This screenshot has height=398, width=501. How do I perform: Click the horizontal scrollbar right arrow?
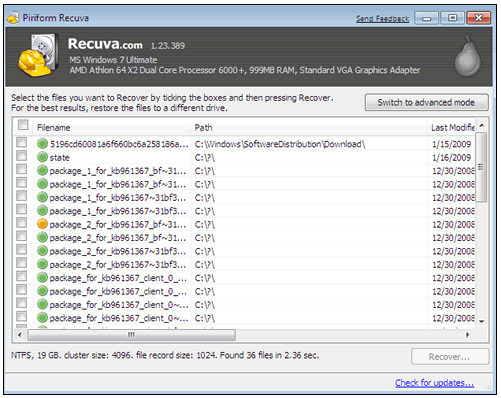(468, 335)
